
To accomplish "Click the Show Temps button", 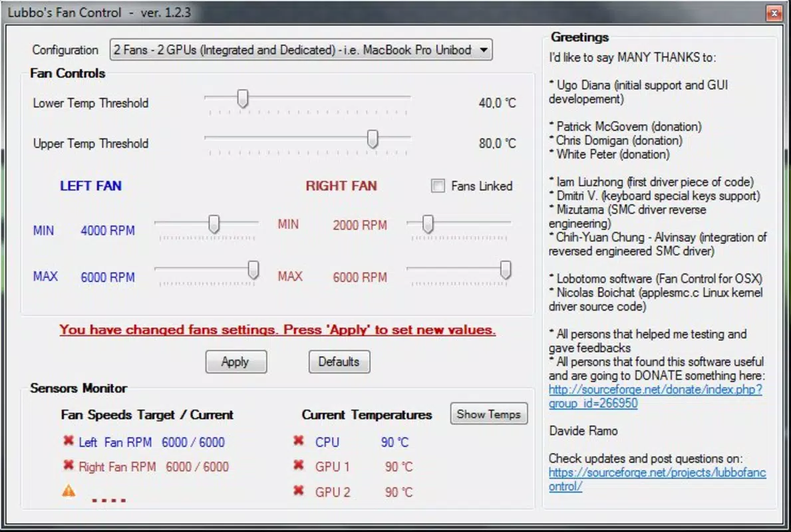I will 488,414.
